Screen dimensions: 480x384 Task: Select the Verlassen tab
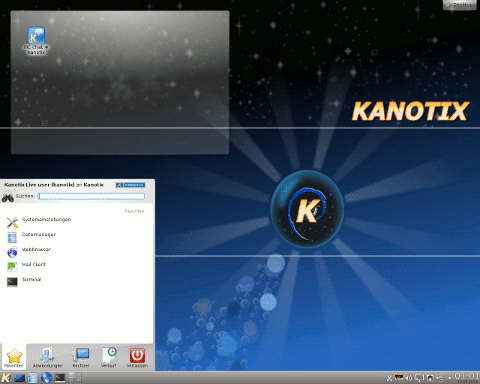coord(137,357)
